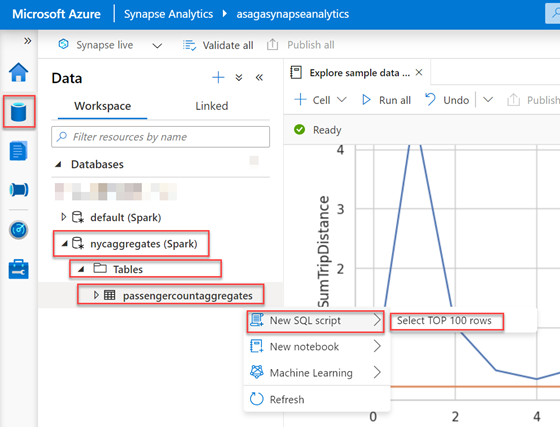
Task: Open the Cell dropdown chevron
Action: pyautogui.click(x=342, y=100)
